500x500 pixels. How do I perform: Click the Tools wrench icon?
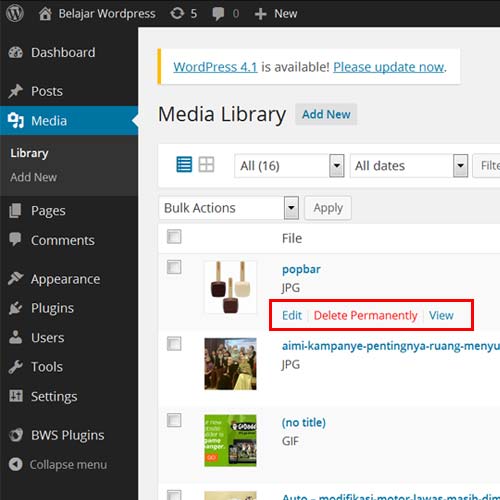click(x=15, y=367)
